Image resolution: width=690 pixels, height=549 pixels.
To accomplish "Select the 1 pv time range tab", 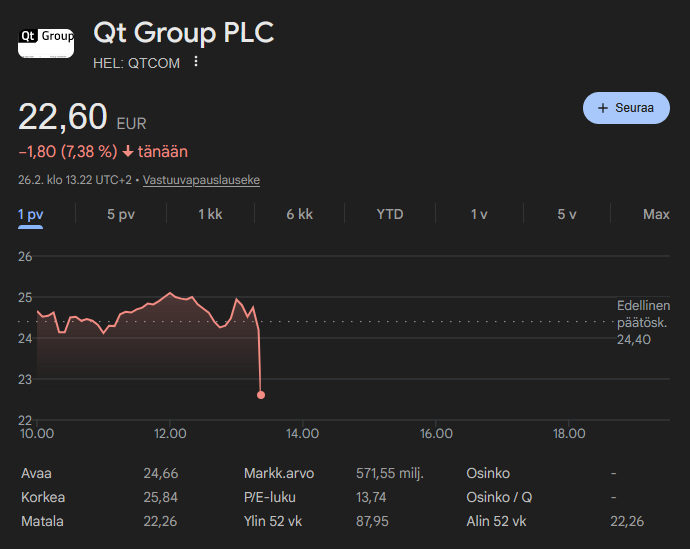I will [30, 214].
